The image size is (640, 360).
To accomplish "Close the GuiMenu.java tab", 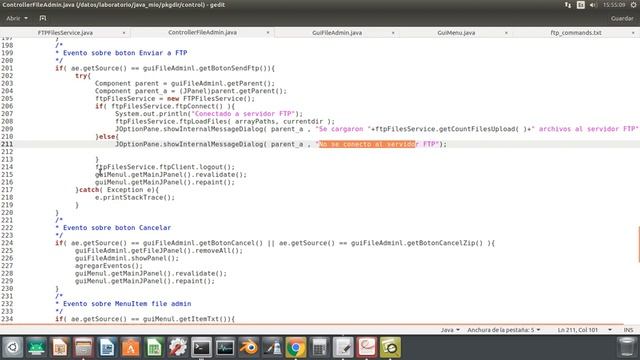I will coord(506,33).
